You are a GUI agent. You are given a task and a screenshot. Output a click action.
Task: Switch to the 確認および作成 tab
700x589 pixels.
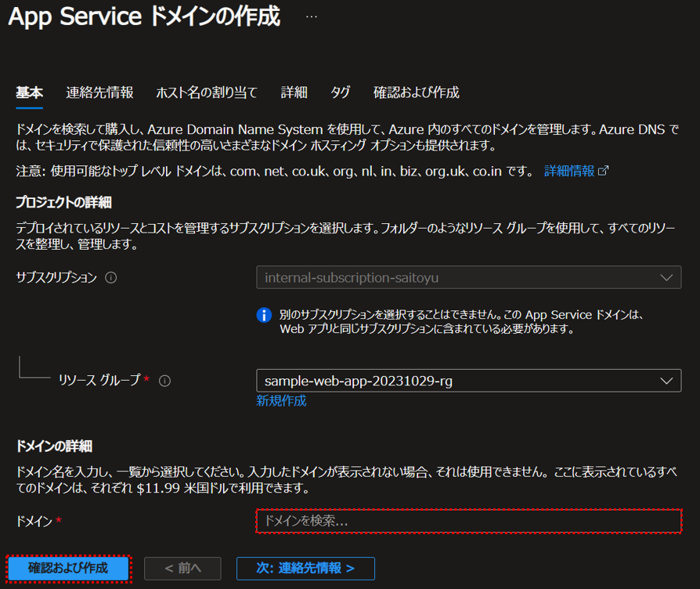[x=416, y=92]
